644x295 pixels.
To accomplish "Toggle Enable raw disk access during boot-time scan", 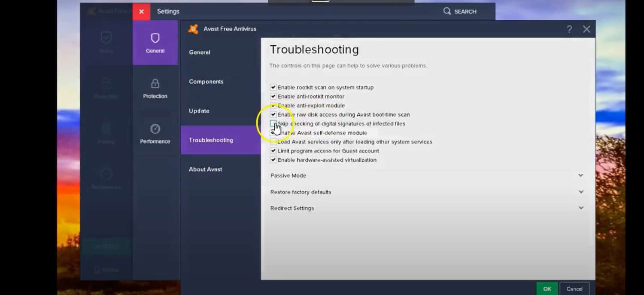I will tap(273, 114).
